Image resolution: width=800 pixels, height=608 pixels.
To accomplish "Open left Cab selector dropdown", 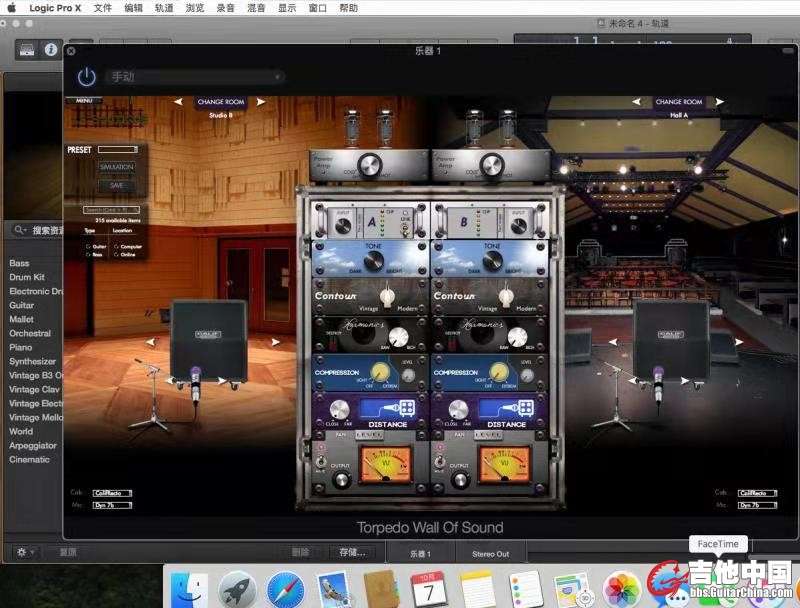I will pyautogui.click(x=110, y=493).
